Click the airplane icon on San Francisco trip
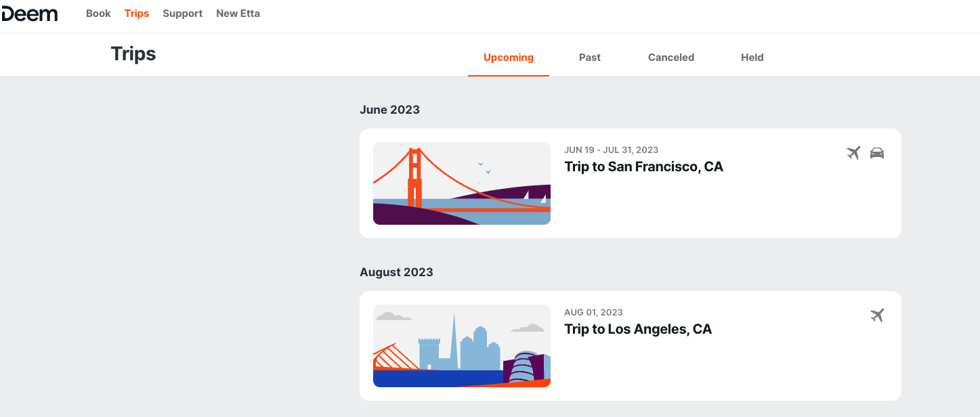This screenshot has width=980, height=417. pos(853,153)
